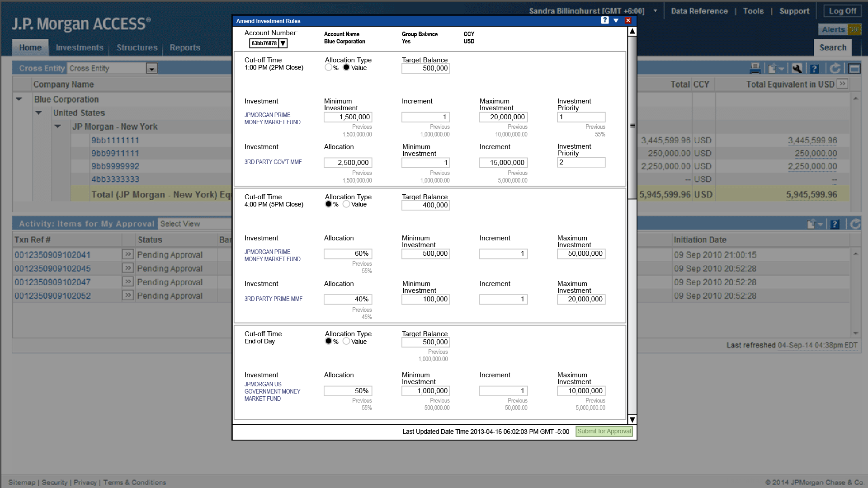Refresh the Cross Entity panel
Viewport: 868px width, 488px height.
(835, 69)
